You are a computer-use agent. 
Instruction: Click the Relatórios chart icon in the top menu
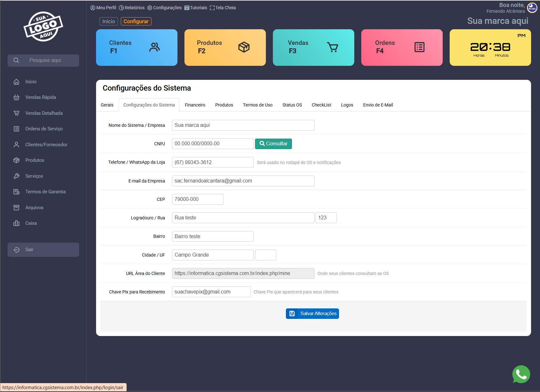coord(121,8)
